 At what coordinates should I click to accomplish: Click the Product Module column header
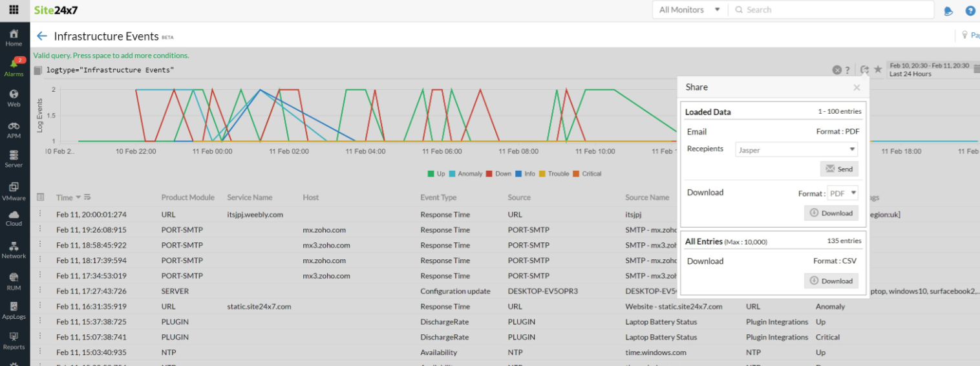coord(187,197)
